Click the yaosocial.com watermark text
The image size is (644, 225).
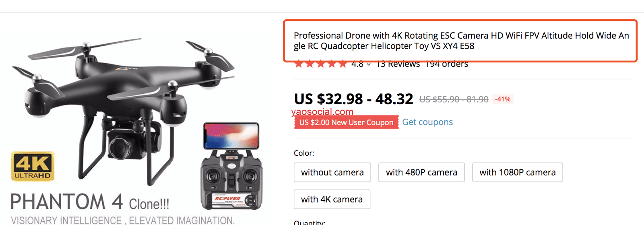(322, 111)
